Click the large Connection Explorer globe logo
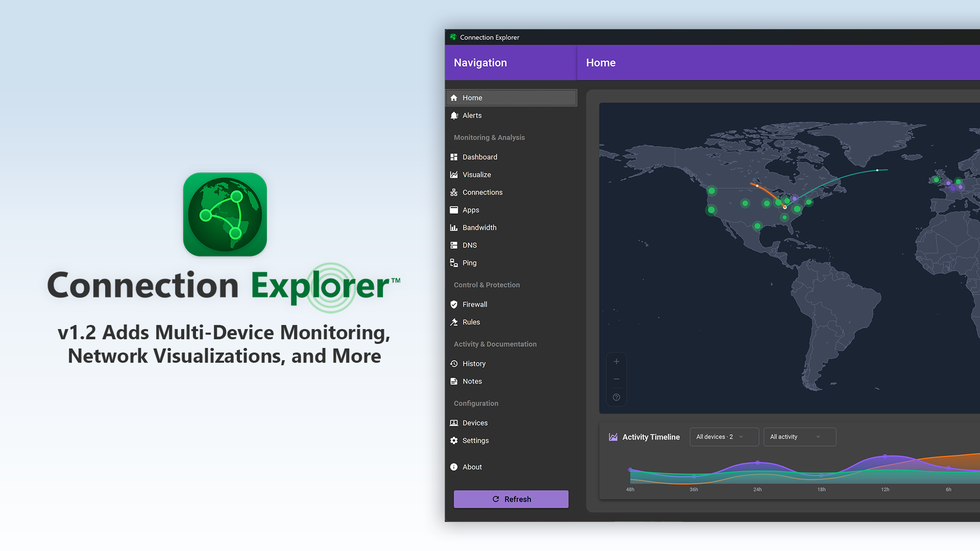The height and width of the screenshot is (551, 980). (x=225, y=214)
